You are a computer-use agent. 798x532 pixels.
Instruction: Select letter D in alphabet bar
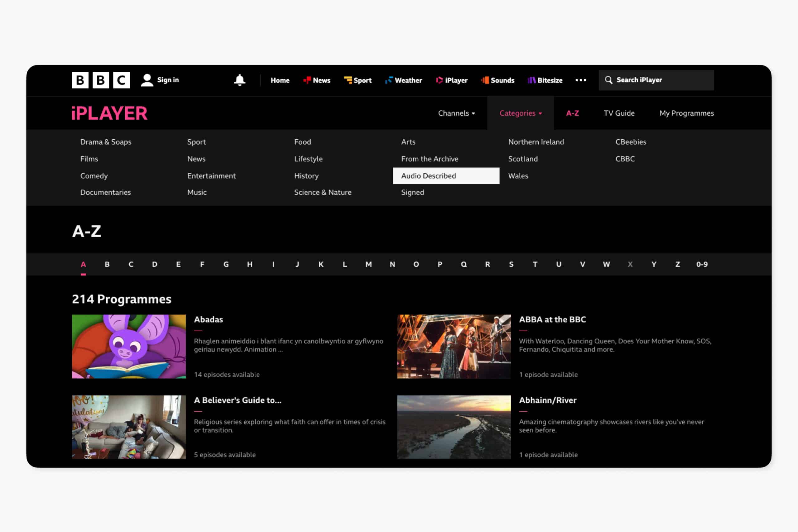click(x=155, y=264)
